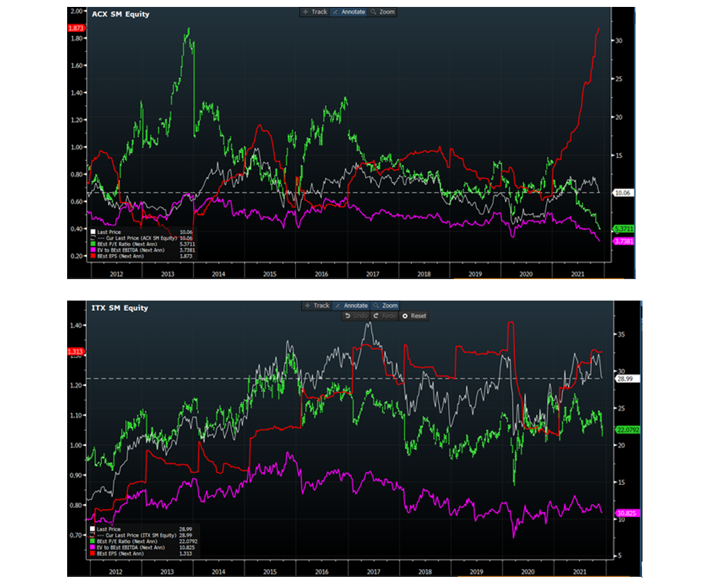
Task: Reset the ITX chart zoom
Action: pyautogui.click(x=413, y=316)
